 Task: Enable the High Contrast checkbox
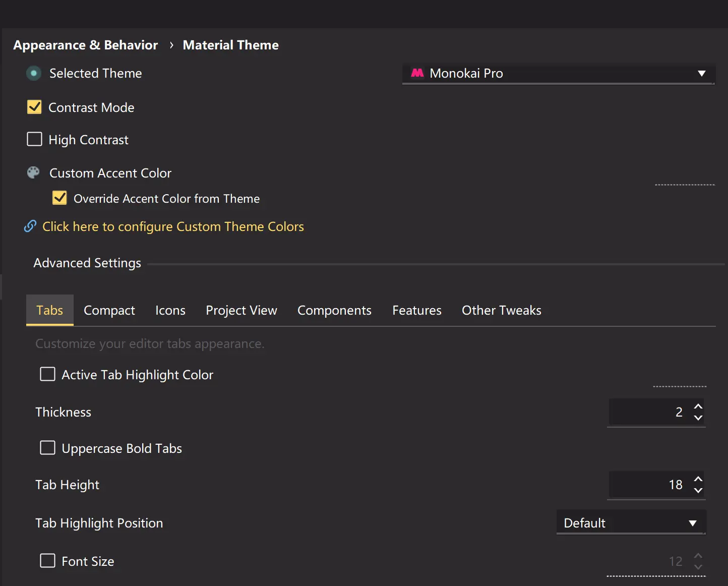[34, 139]
